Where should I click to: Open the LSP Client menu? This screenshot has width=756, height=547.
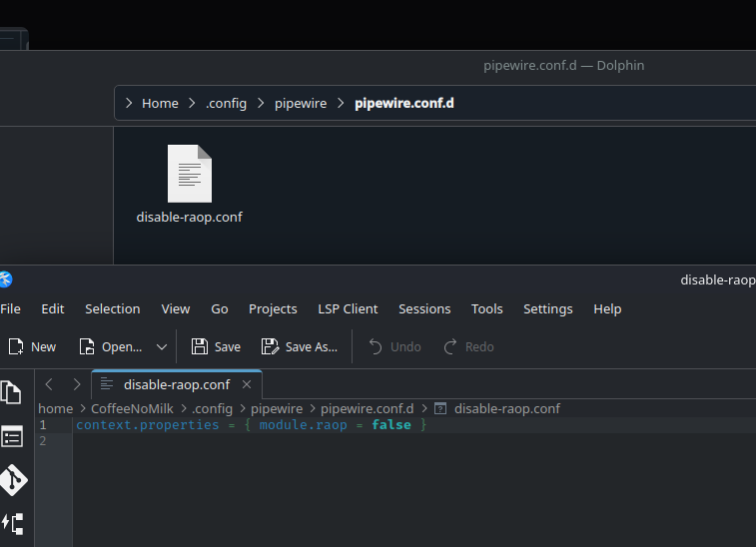[x=348, y=308]
